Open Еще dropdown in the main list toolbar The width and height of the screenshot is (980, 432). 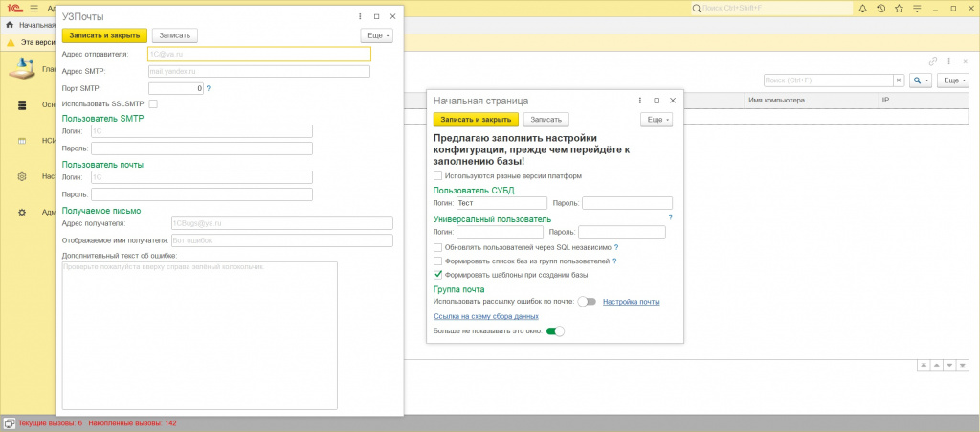[952, 80]
